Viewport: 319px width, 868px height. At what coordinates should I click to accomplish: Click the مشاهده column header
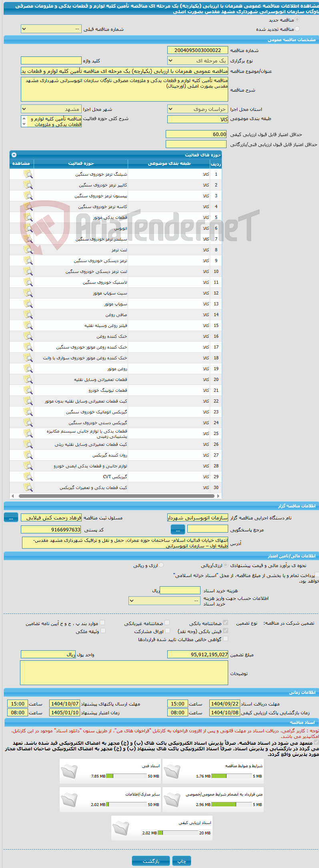pyautogui.click(x=22, y=164)
